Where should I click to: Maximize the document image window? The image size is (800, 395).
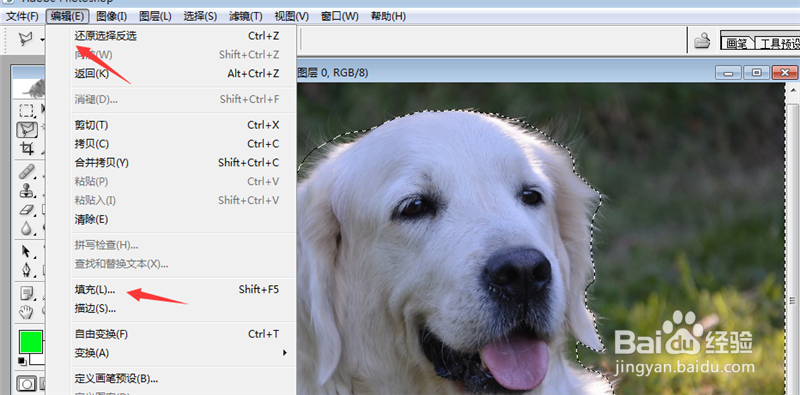tap(757, 72)
